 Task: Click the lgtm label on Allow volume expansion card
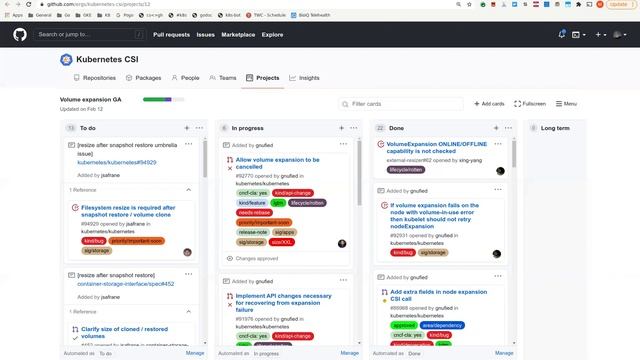coord(278,203)
